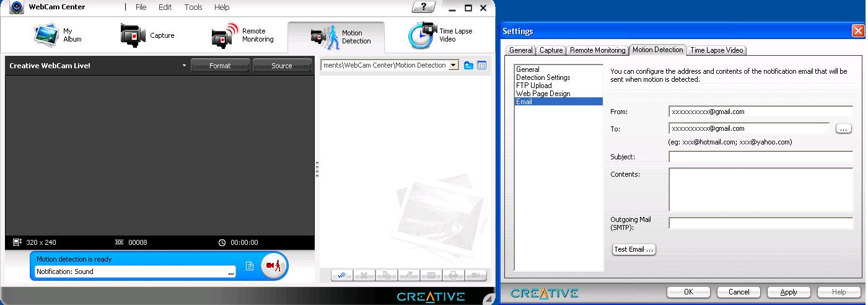Click Help button in Settings dialog

[840, 292]
